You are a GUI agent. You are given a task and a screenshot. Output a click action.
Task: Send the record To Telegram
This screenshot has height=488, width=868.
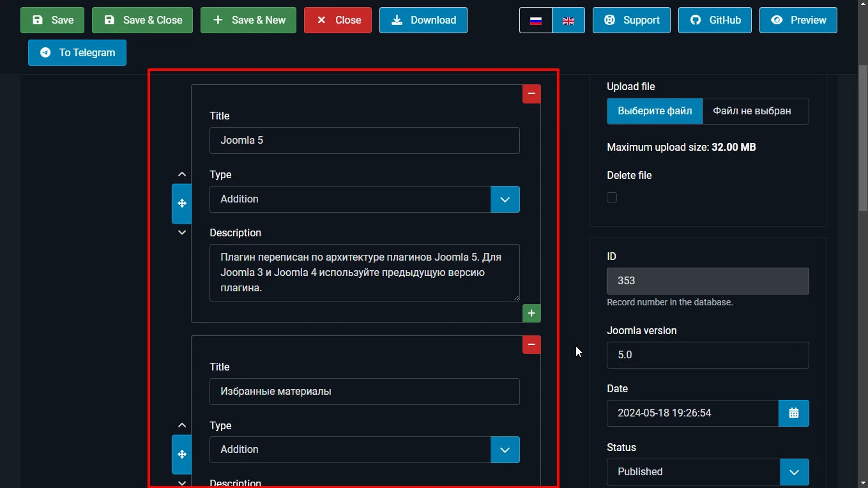77,53
